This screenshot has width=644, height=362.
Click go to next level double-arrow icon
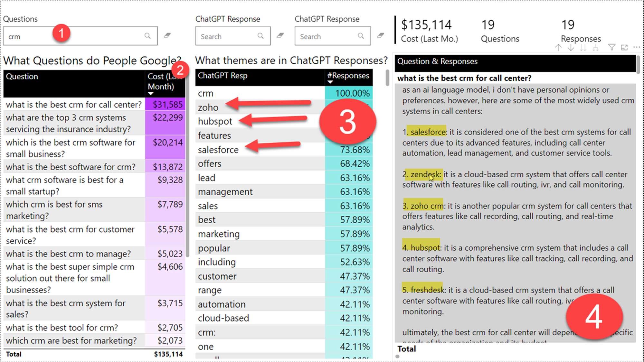(x=583, y=48)
